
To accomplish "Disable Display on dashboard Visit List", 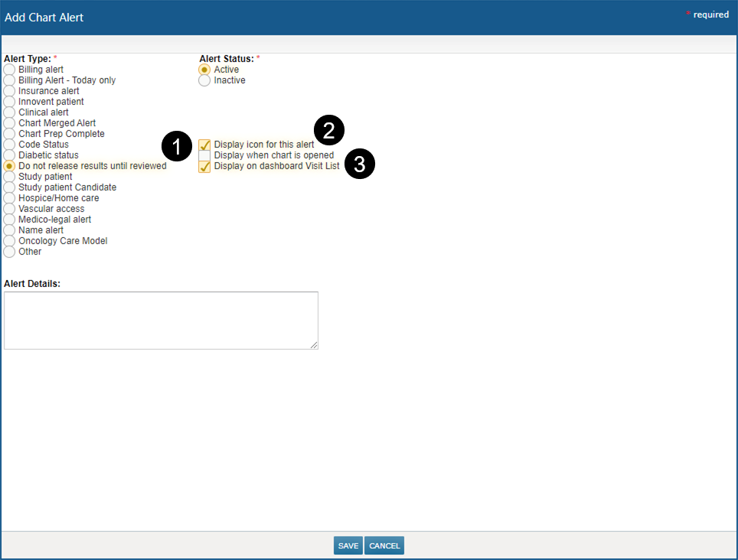I will pos(204,166).
